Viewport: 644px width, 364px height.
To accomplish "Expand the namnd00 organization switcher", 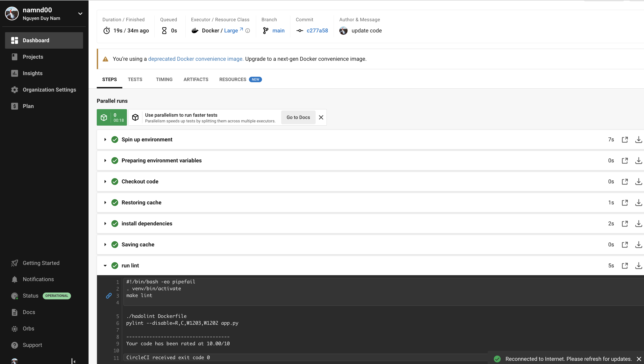I will point(80,14).
